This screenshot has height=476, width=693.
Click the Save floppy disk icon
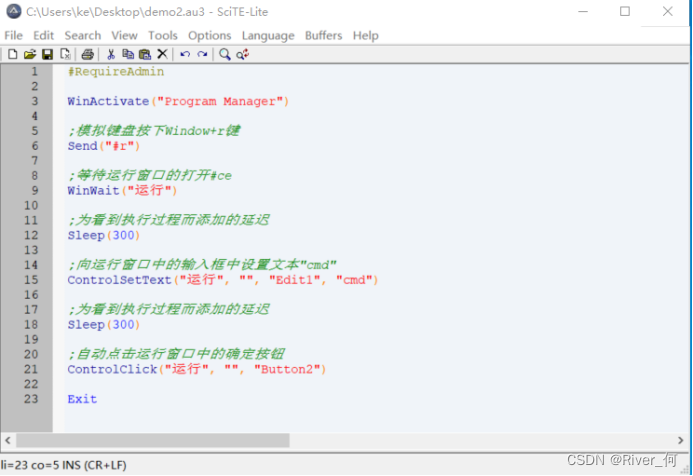click(x=47, y=54)
